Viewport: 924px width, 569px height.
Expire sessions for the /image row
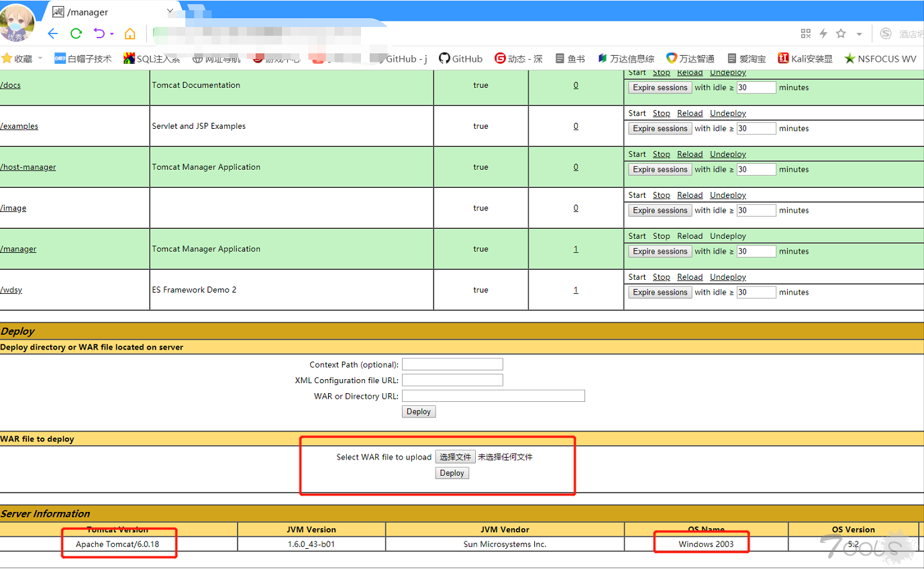coord(660,210)
